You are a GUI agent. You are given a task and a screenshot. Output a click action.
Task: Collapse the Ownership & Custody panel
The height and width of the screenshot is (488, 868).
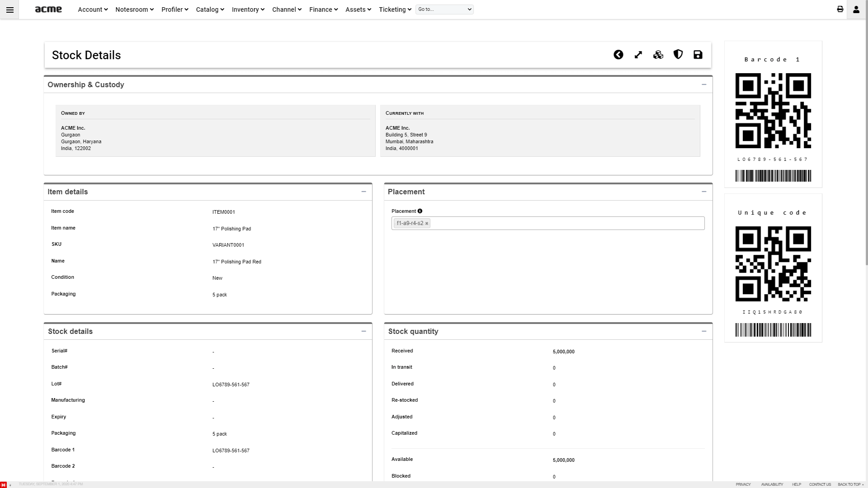[704, 84]
